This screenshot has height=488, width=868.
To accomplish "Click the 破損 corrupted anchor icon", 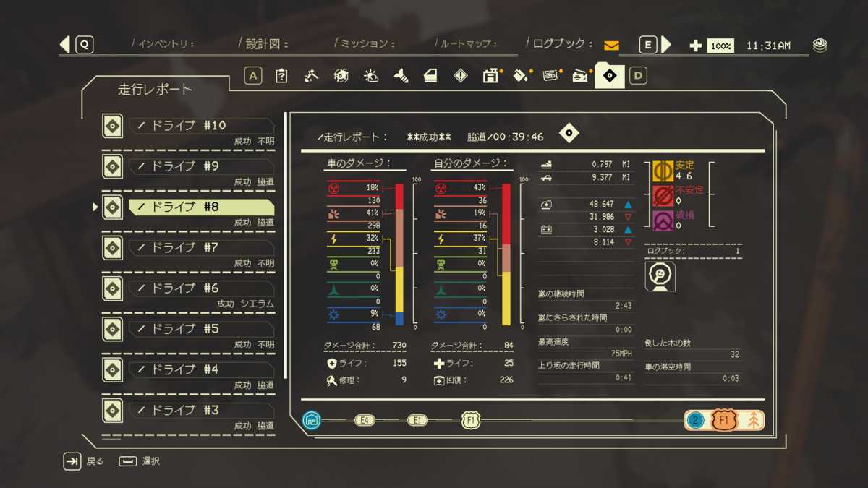I will click(x=663, y=221).
